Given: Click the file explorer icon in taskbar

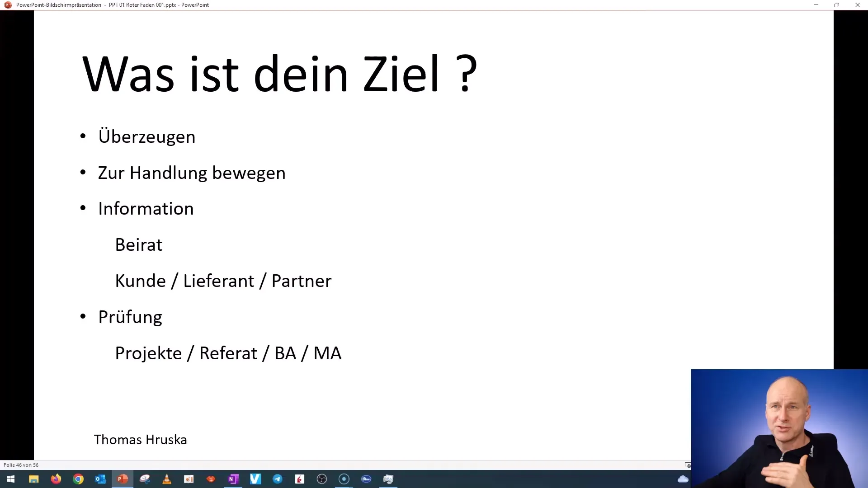Looking at the screenshot, I should [33, 479].
